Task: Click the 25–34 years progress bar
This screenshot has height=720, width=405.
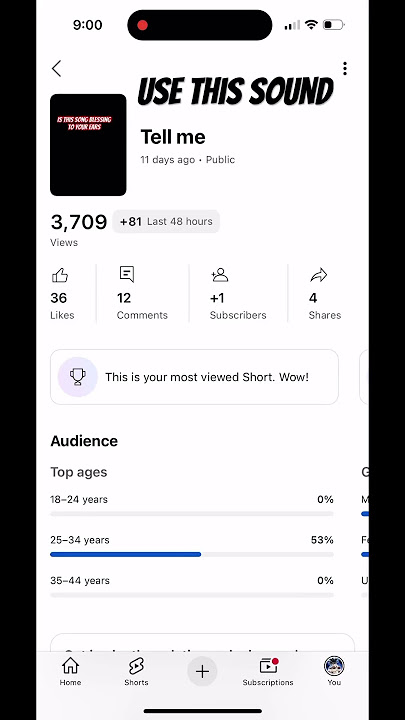Action: coord(192,555)
